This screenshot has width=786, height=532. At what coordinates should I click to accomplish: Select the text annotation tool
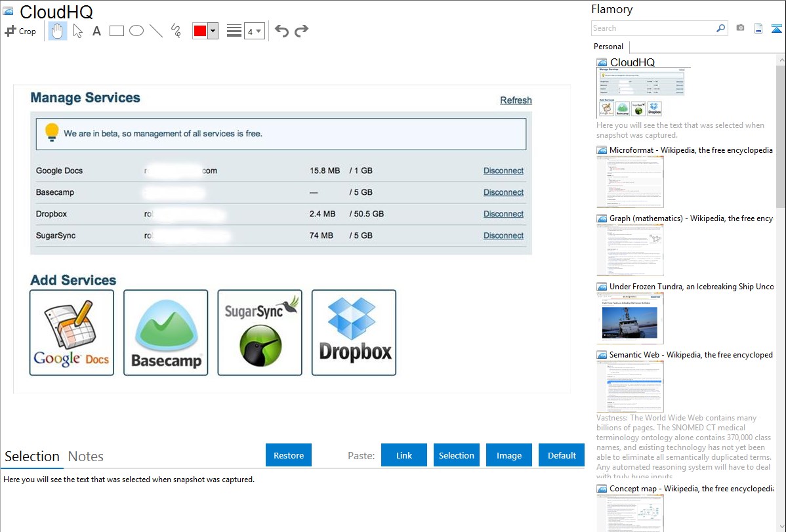[96, 31]
